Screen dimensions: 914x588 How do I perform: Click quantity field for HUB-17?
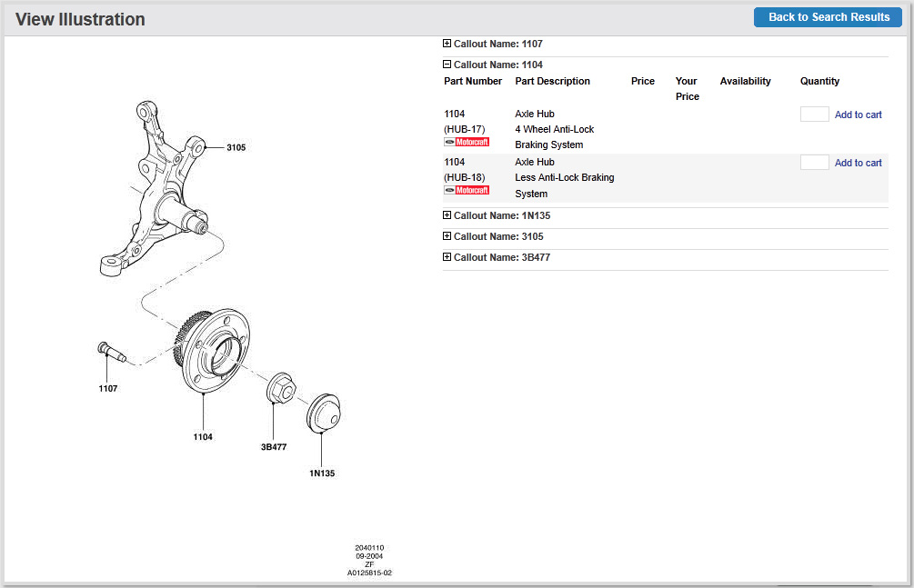point(814,115)
